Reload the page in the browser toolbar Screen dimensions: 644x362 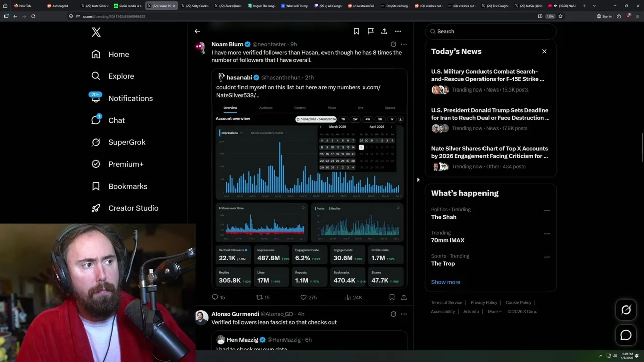[33, 16]
